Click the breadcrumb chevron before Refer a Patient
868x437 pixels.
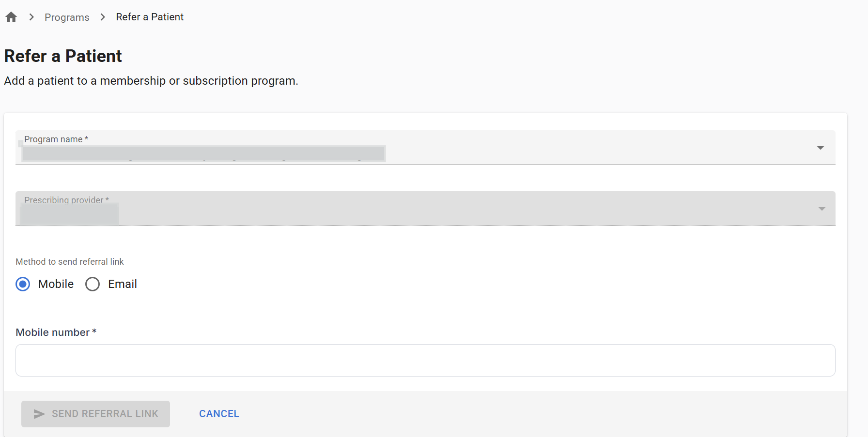[103, 17]
